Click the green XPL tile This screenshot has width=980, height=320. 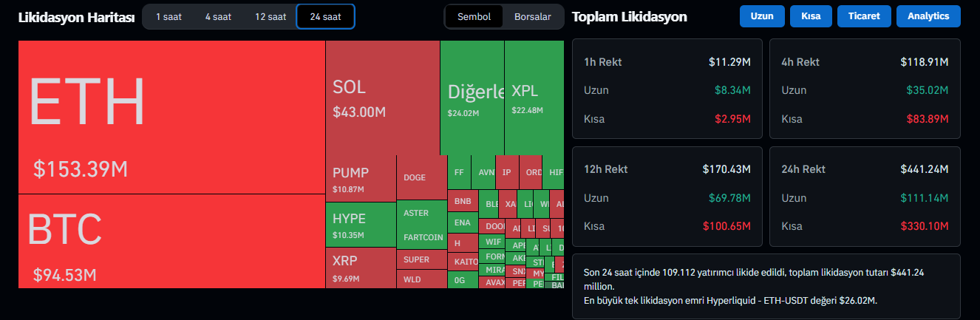pos(534,98)
